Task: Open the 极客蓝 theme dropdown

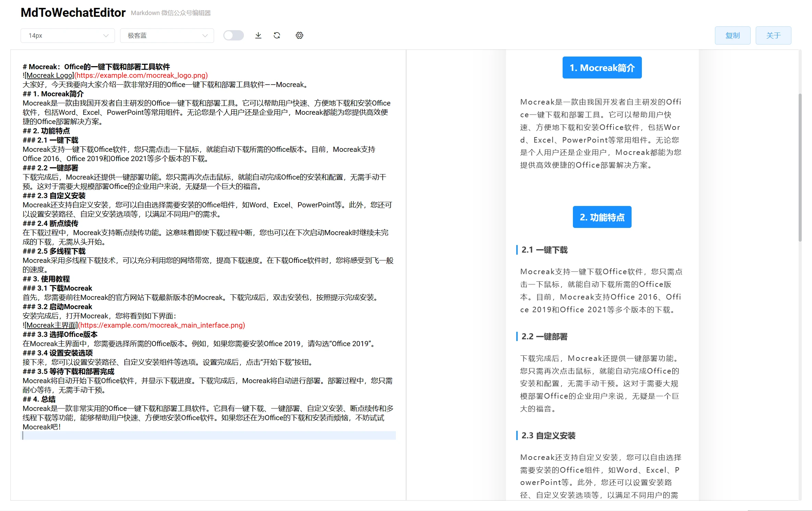Action: point(167,36)
